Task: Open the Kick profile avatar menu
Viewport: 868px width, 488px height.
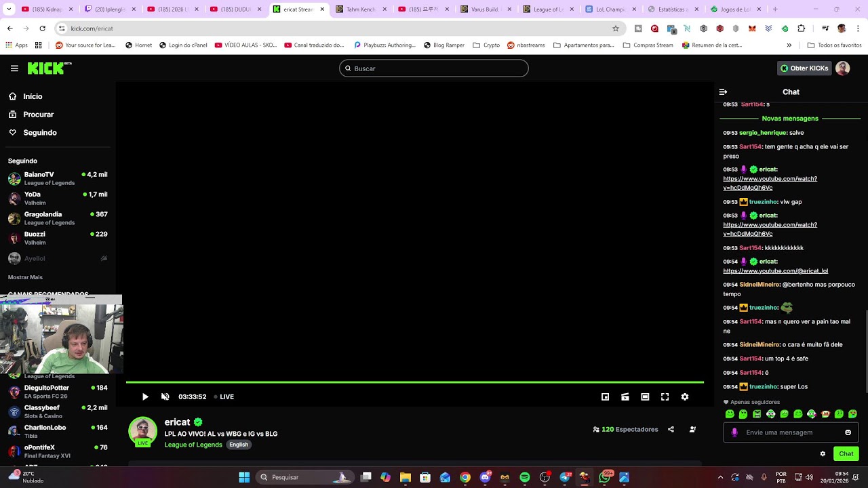Action: [843, 68]
